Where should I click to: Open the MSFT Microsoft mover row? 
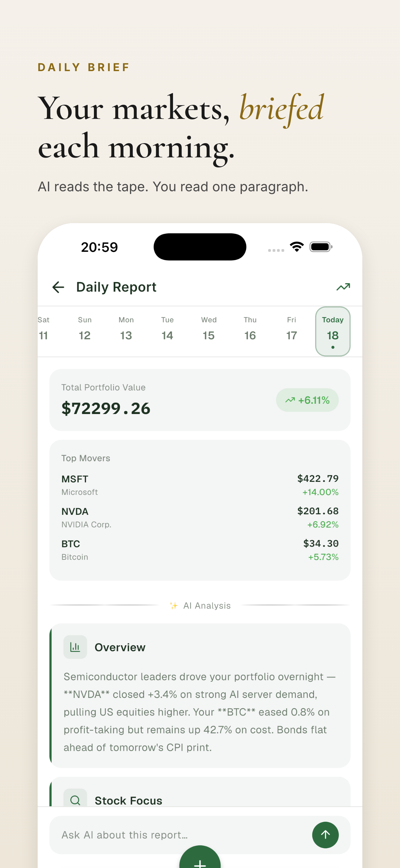200,485
